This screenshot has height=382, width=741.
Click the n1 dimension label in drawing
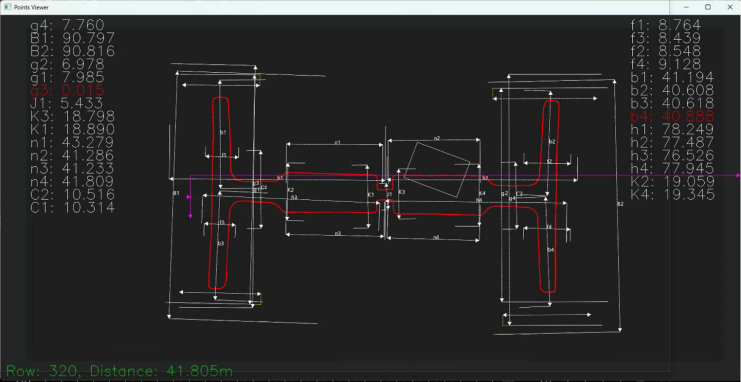pos(337,142)
